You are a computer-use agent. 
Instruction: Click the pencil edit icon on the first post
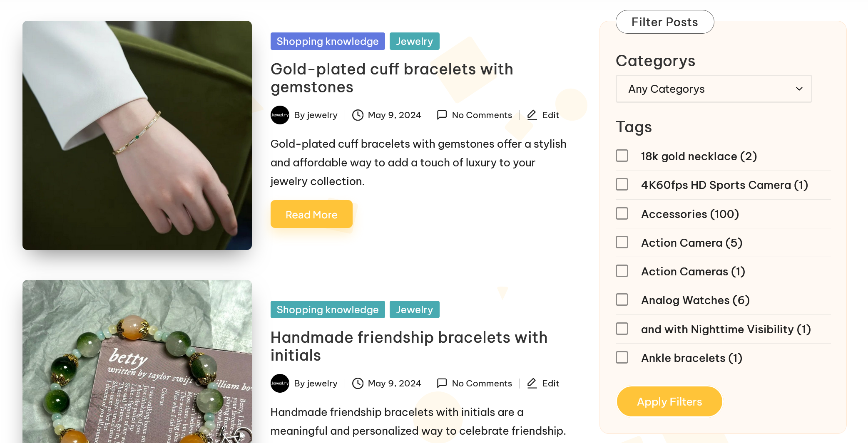click(532, 115)
